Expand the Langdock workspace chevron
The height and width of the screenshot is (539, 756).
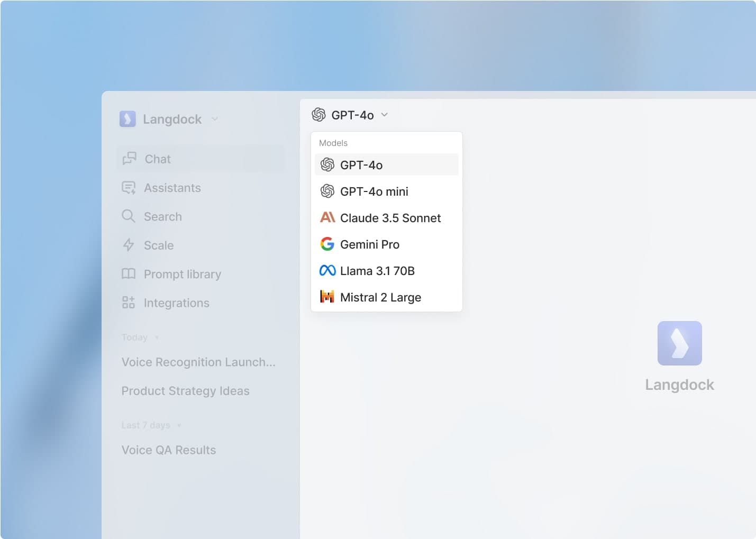pyautogui.click(x=215, y=119)
